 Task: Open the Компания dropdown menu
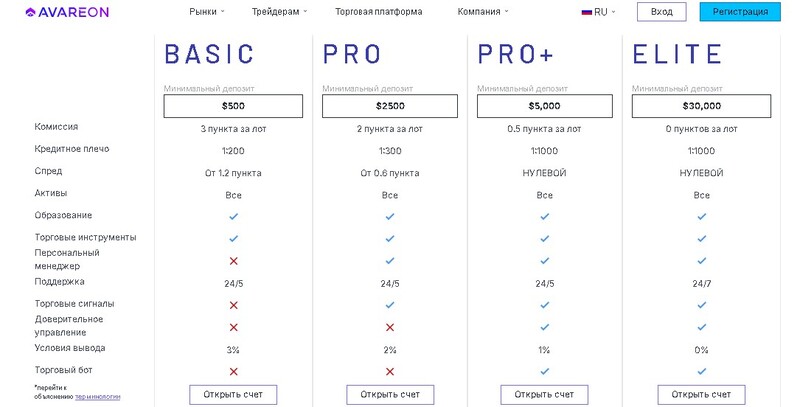[x=483, y=12]
